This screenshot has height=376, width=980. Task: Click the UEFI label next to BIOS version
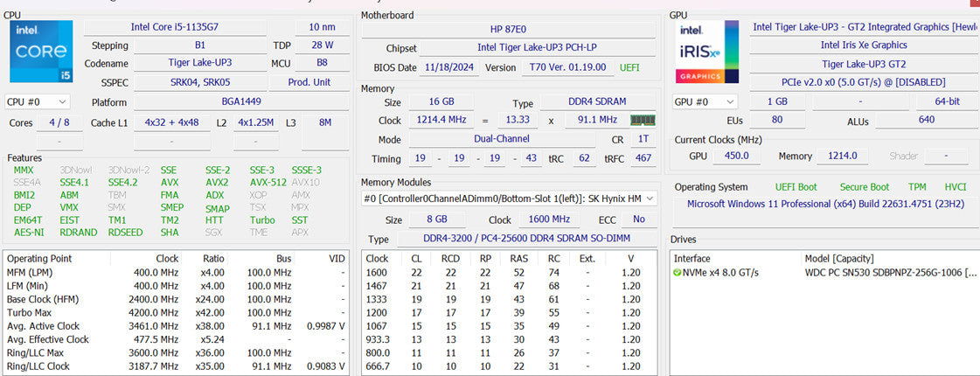(629, 67)
